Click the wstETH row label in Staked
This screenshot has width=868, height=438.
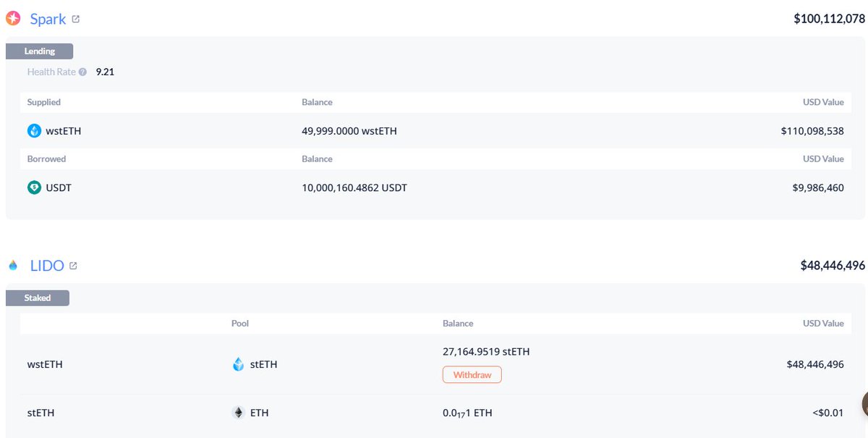(x=45, y=364)
